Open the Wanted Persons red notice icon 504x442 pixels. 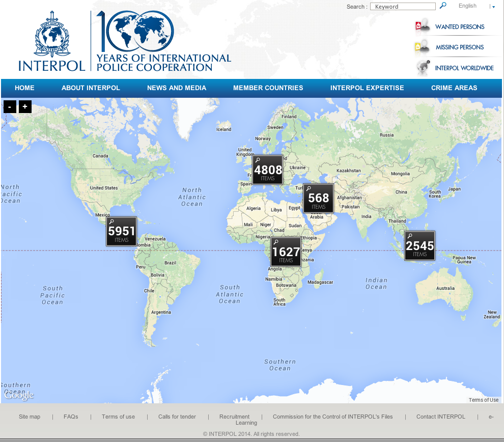pos(423,26)
